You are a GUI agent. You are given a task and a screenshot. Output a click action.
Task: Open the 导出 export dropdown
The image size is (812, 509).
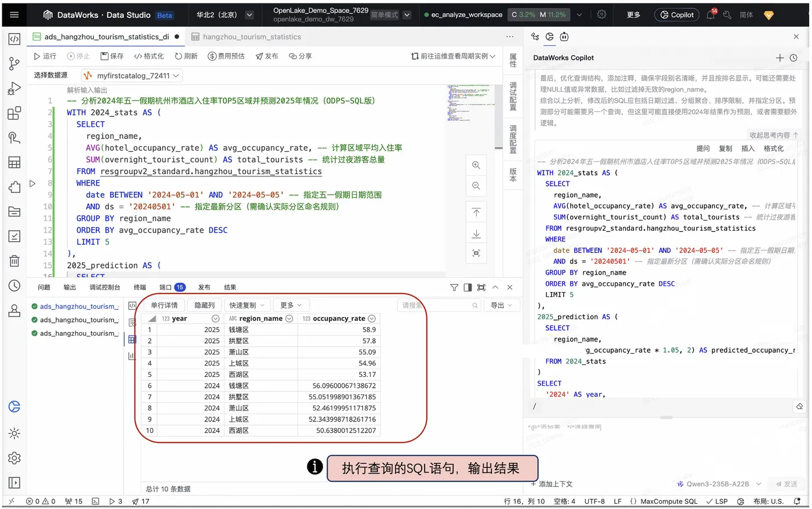click(x=502, y=305)
